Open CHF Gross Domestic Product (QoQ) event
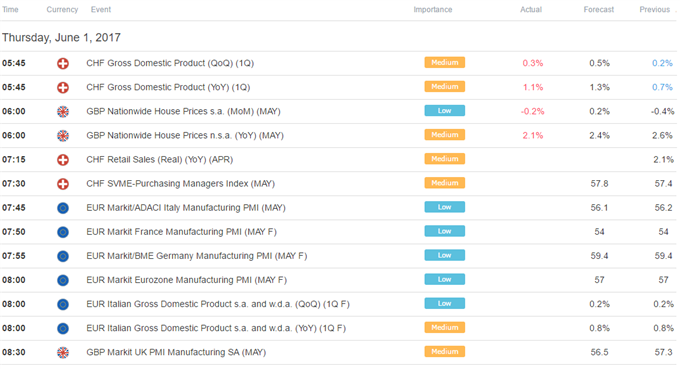Image resolution: width=680 pixels, height=369 pixels. [170, 63]
